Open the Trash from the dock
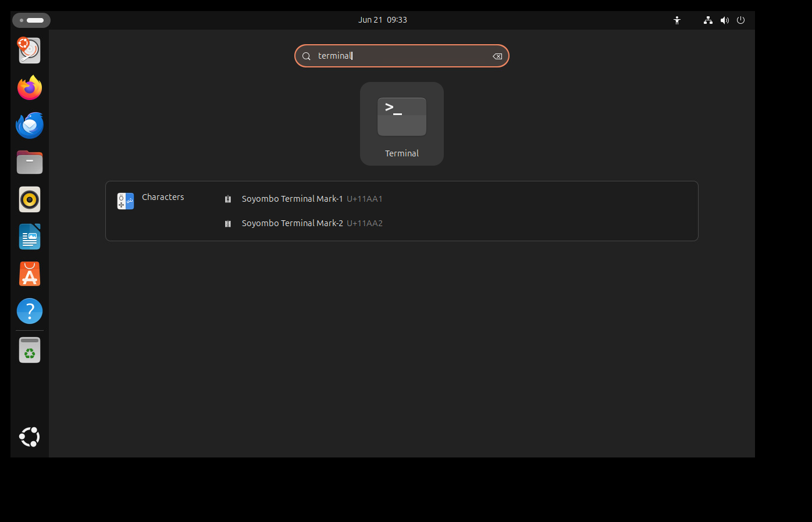The image size is (812, 522). coord(29,349)
